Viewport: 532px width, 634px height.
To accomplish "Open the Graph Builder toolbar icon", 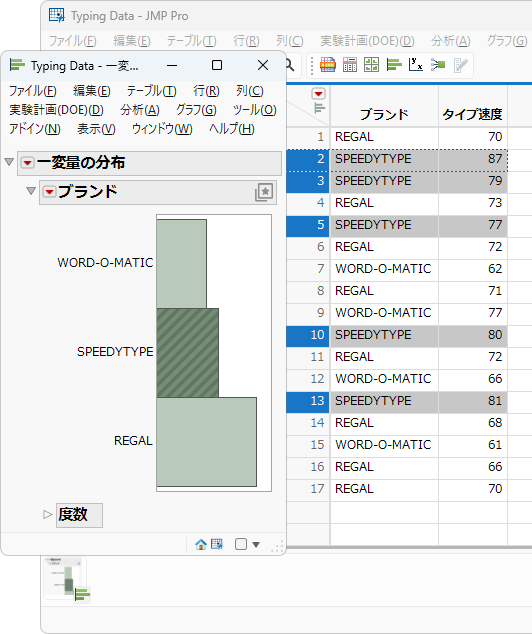I will [x=372, y=65].
